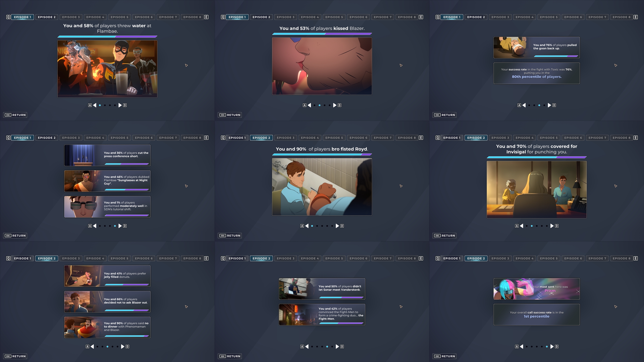Switch to Episode 2 tab above kissed Blazer heading

pyautogui.click(x=261, y=17)
